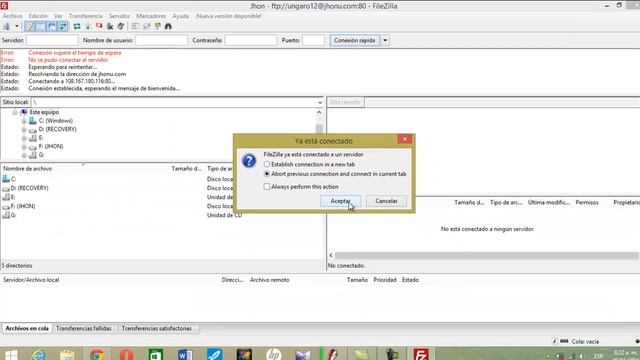This screenshot has width=640, height=360.
Task: Open Internet Explorer from the taskbar
Action: pyautogui.click(x=39, y=355)
